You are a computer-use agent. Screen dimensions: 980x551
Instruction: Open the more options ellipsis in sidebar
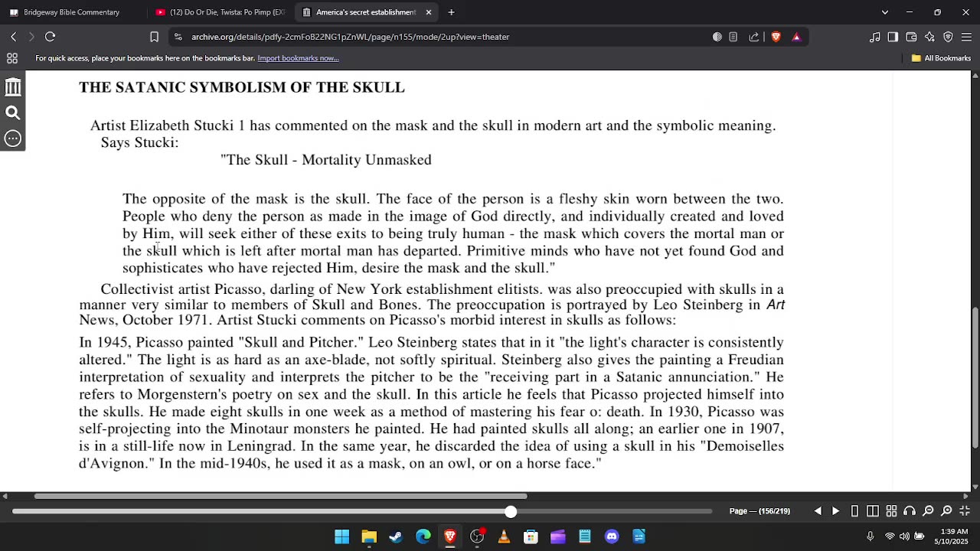tap(13, 139)
